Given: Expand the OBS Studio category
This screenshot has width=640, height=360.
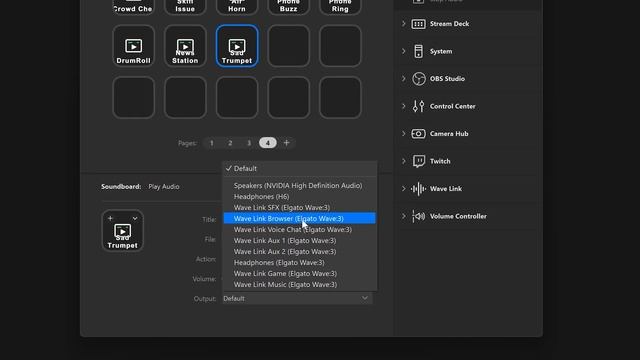Looking at the screenshot, I should click(x=403, y=79).
